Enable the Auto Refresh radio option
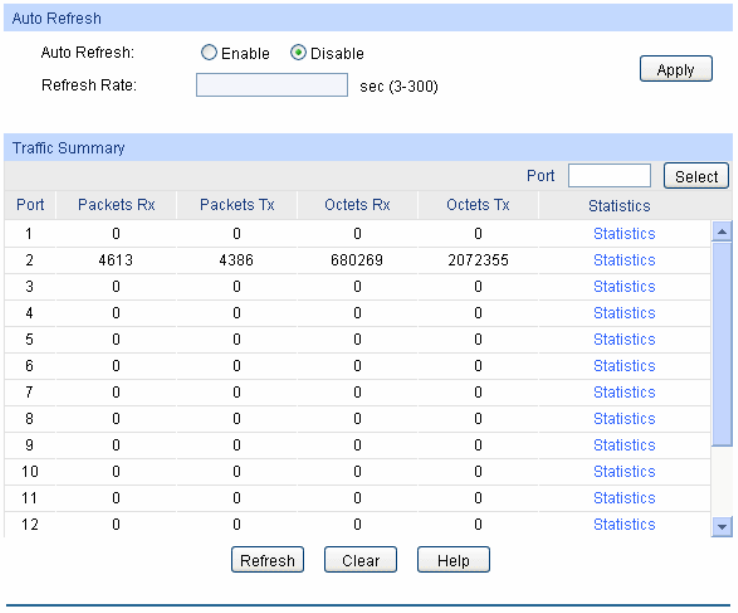The width and height of the screenshot is (738, 613). (208, 54)
